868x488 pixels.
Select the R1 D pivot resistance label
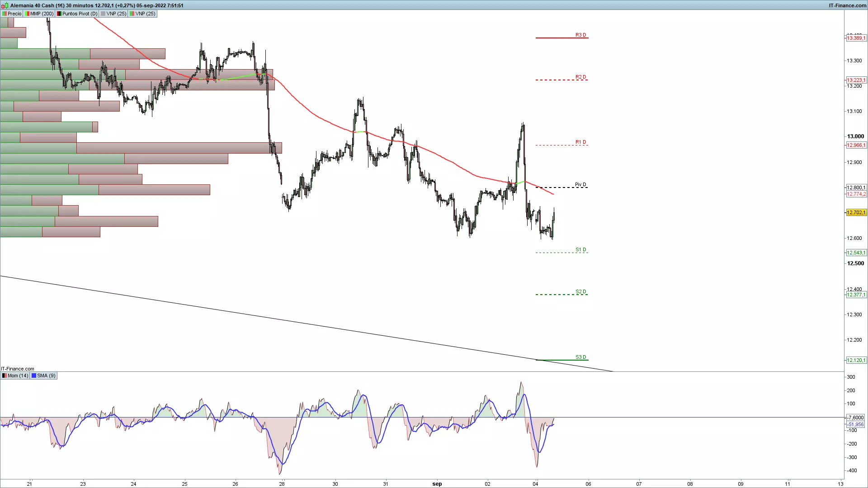580,142
